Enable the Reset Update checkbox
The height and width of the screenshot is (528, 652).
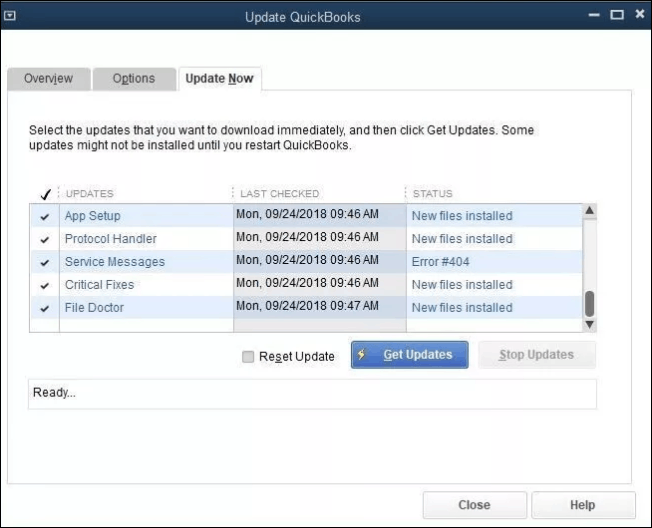pos(248,356)
